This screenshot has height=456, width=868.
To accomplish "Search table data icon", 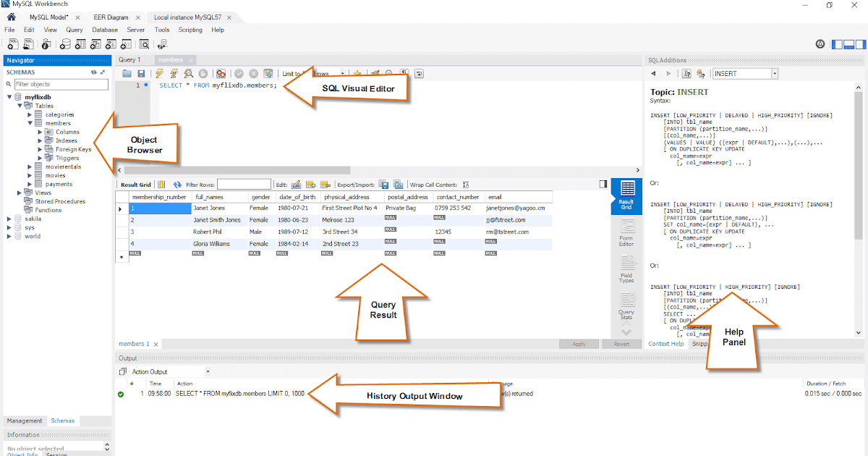I will click(144, 44).
